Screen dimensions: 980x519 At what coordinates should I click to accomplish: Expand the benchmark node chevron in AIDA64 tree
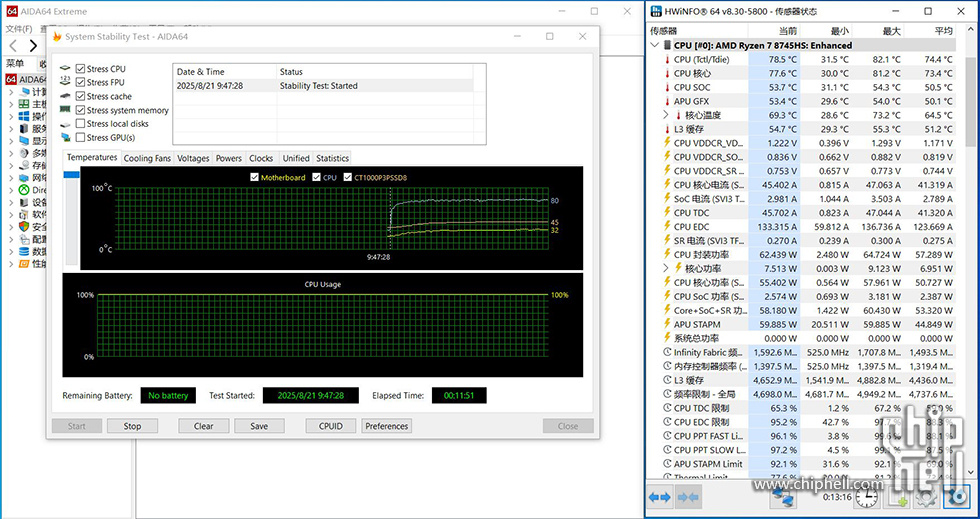tap(11, 264)
